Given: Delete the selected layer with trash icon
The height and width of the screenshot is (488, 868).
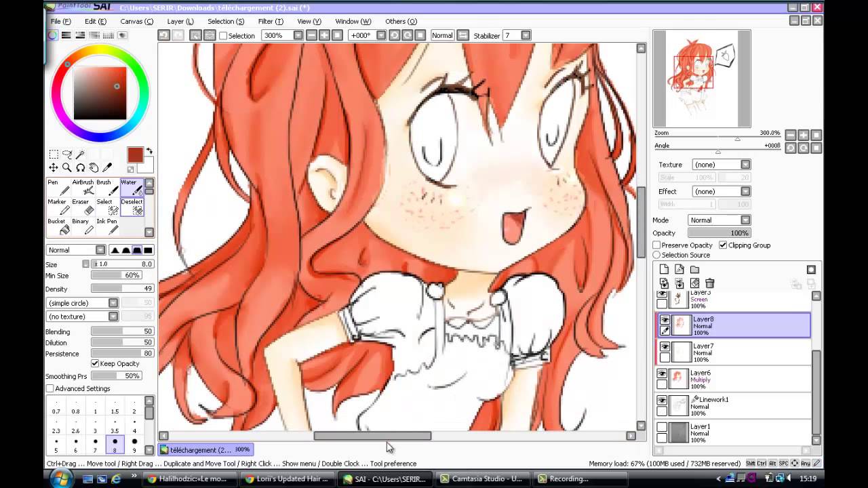Looking at the screenshot, I should pyautogui.click(x=709, y=283).
